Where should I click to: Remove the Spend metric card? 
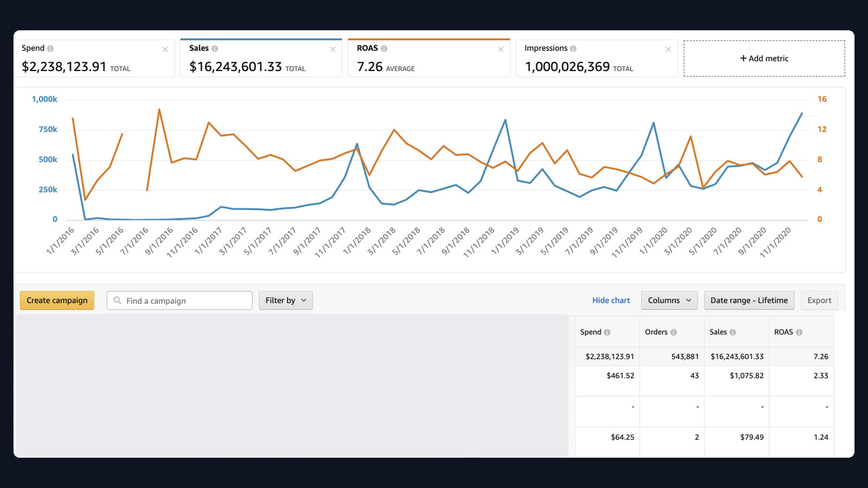pos(165,49)
